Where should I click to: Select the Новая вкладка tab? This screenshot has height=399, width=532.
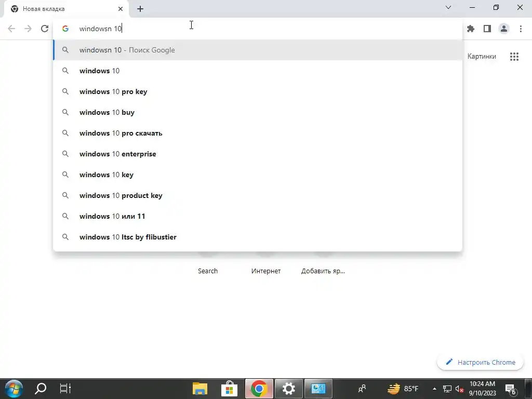66,9
